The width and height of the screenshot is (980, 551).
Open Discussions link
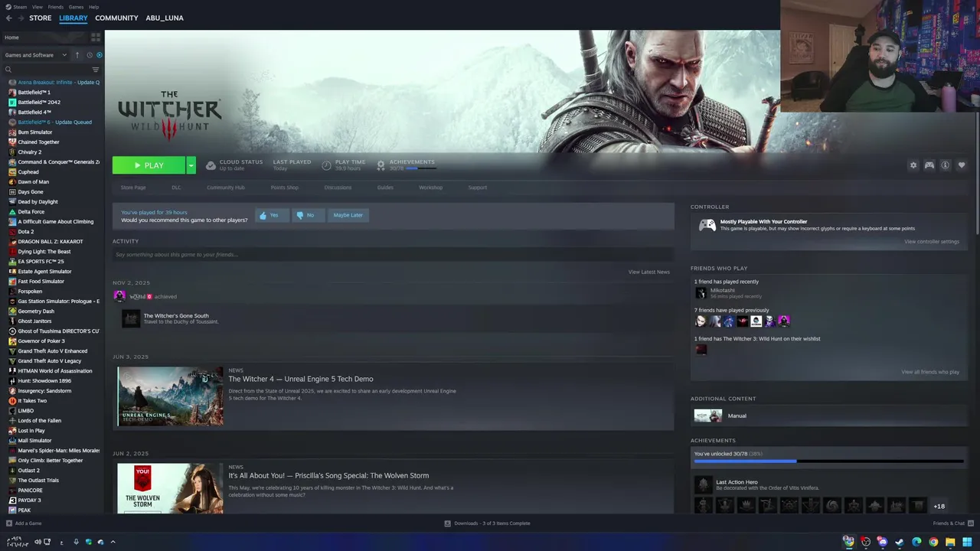point(338,187)
